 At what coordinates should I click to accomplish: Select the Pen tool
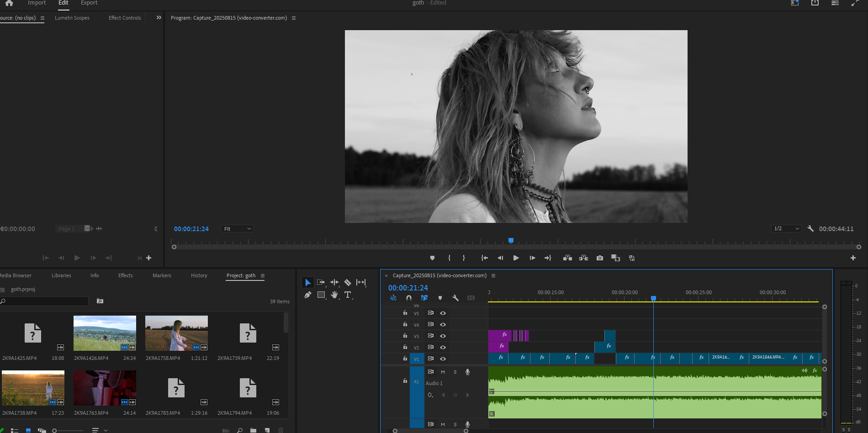tap(307, 295)
